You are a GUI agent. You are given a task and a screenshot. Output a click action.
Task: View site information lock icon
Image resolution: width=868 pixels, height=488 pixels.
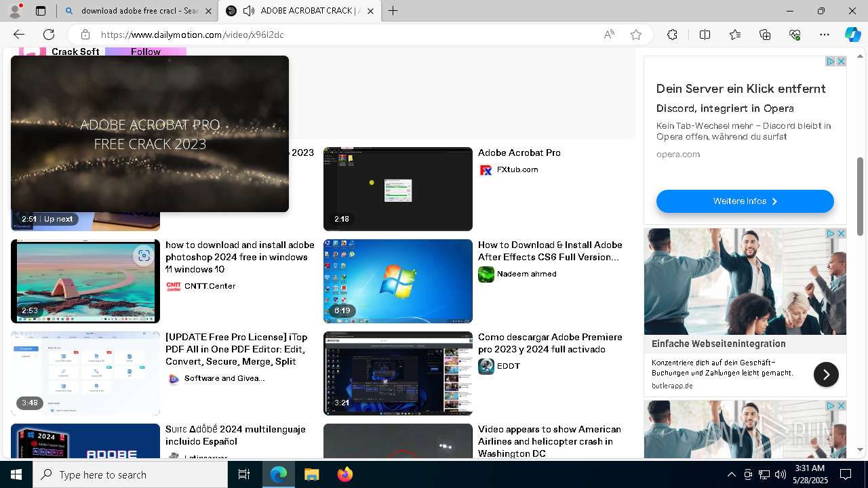[85, 35]
